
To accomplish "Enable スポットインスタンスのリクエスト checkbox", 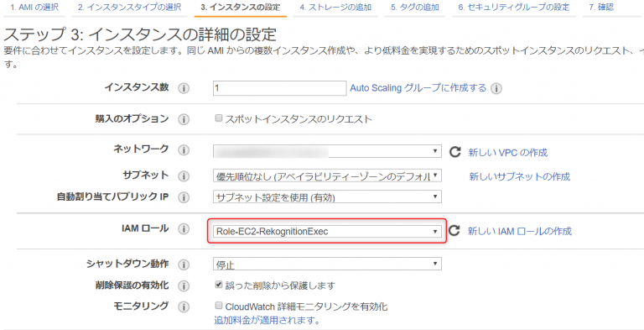I will [x=219, y=118].
